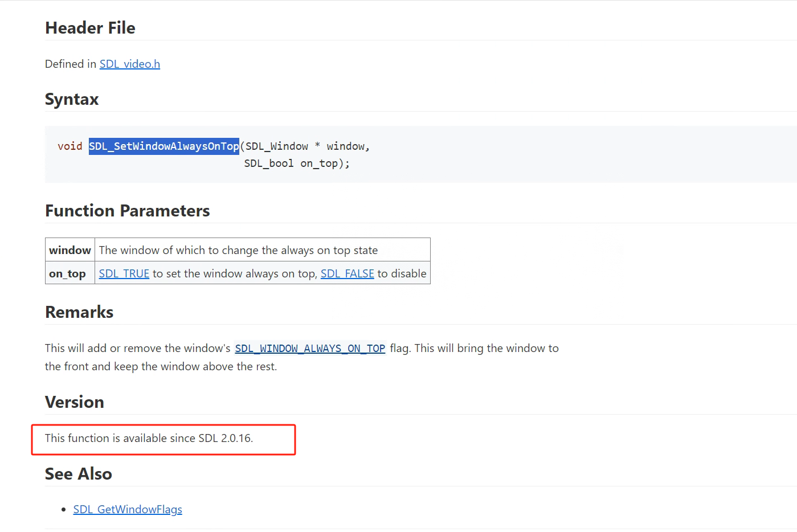Follow the SDL_TRUE link in parameters table

[x=124, y=274]
